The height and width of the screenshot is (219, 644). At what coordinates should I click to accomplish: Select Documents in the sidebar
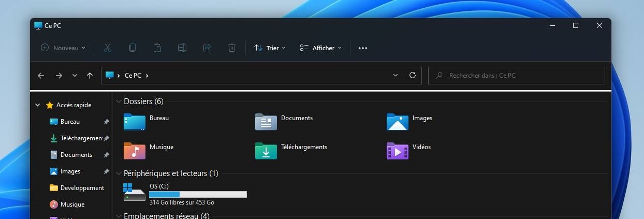(x=76, y=155)
